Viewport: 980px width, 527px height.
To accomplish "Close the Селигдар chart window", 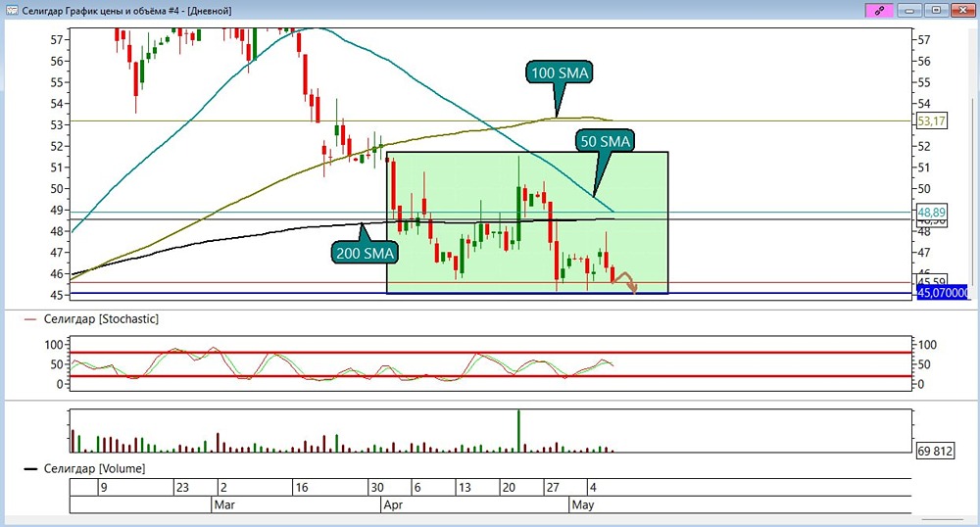I will coord(963,10).
